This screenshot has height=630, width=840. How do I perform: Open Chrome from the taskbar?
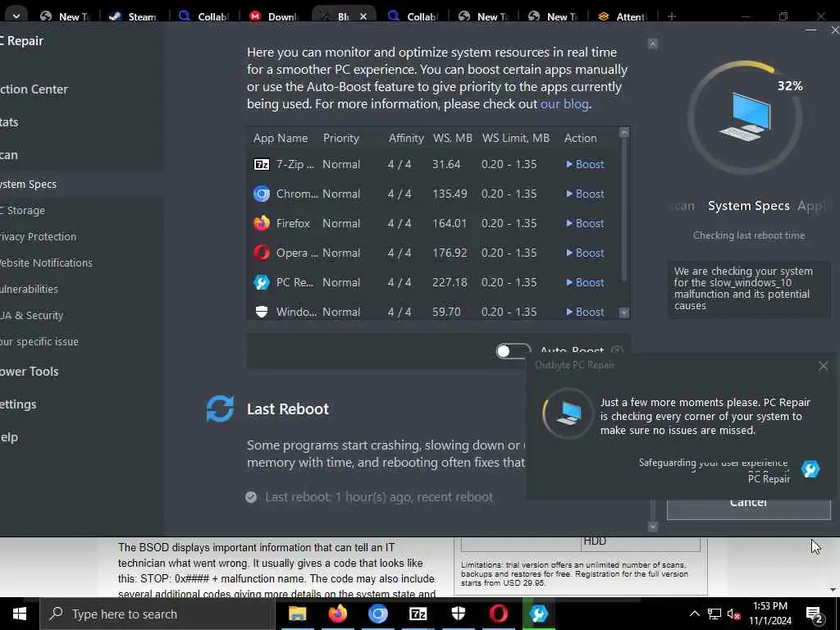(377, 614)
